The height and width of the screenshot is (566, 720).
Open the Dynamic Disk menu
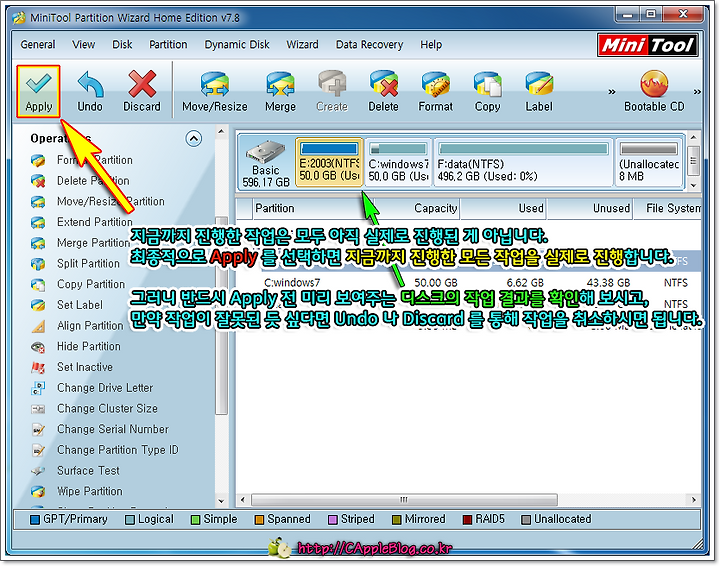[x=237, y=45]
